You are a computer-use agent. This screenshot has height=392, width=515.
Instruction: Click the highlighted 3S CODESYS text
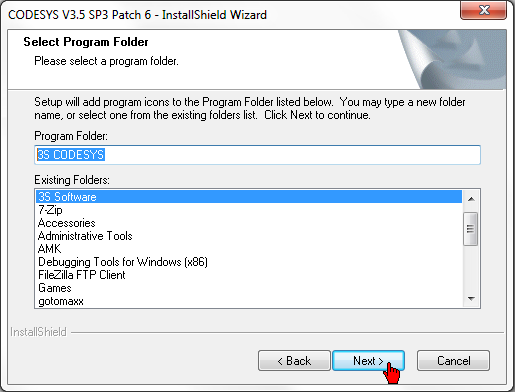click(x=71, y=155)
